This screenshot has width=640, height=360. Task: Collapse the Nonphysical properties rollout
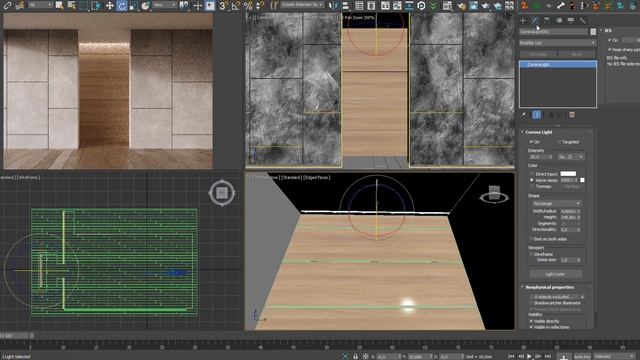click(549, 287)
